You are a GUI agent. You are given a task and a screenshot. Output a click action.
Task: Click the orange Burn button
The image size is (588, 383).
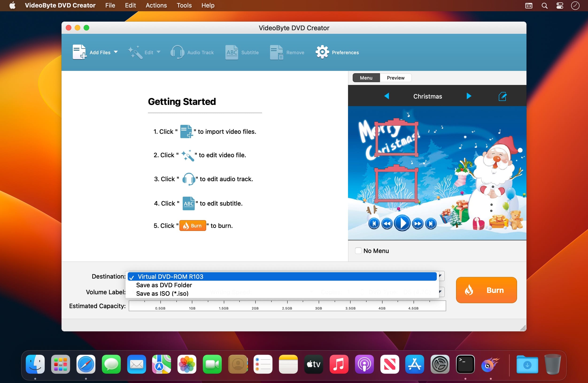point(486,290)
